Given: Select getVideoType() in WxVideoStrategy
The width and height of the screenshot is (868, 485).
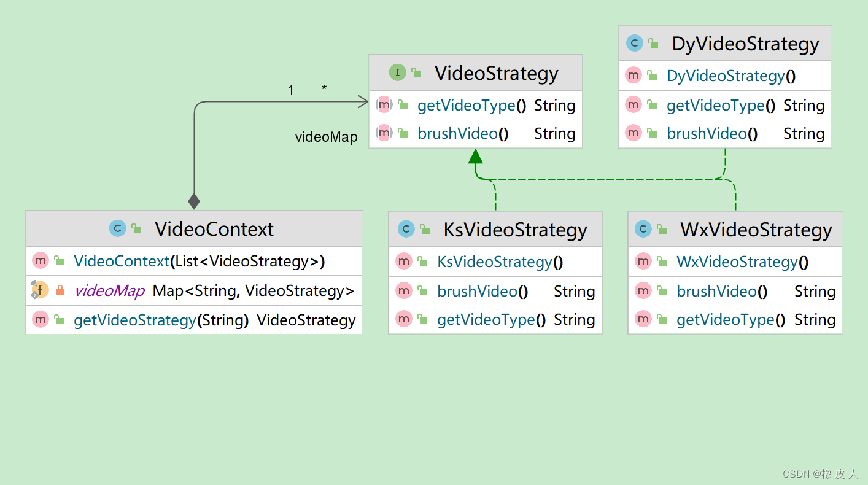Looking at the screenshot, I should pyautogui.click(x=735, y=320).
